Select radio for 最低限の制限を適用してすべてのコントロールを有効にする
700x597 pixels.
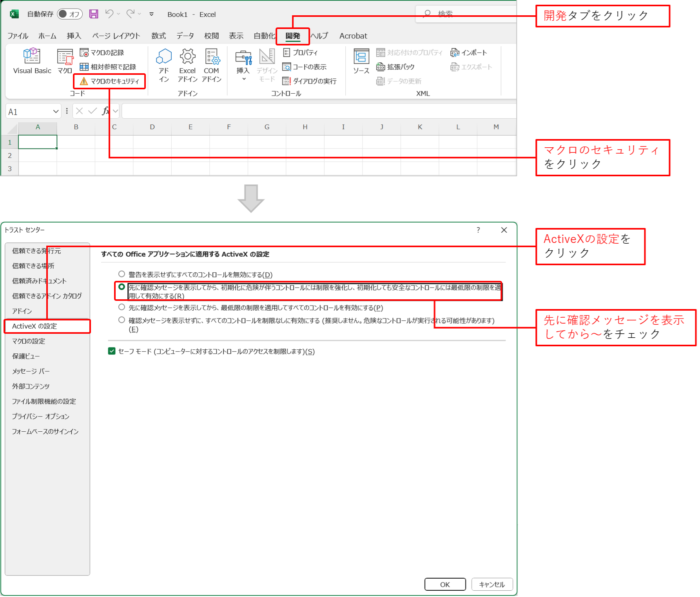(122, 307)
